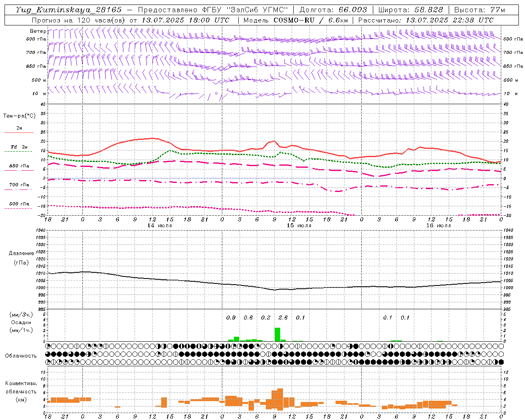
Task: Select the 'Широта: 58.828' header field
Action: click(x=411, y=10)
